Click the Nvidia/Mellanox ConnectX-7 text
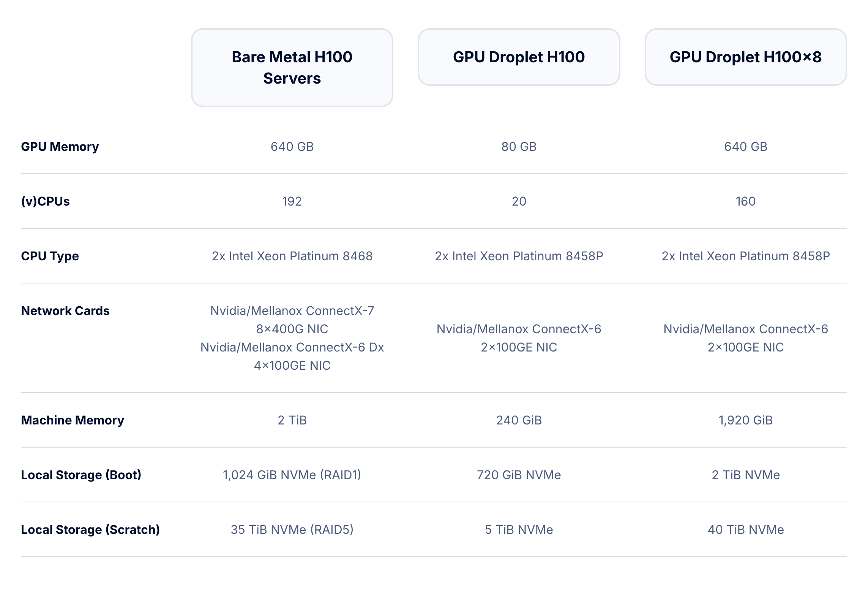868x589 pixels. pyautogui.click(x=292, y=311)
